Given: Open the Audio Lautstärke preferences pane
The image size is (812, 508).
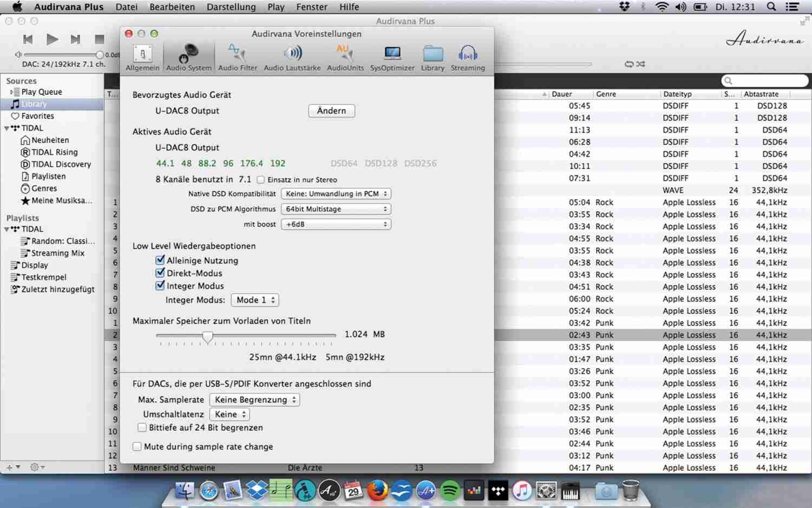Looking at the screenshot, I should 292,58.
